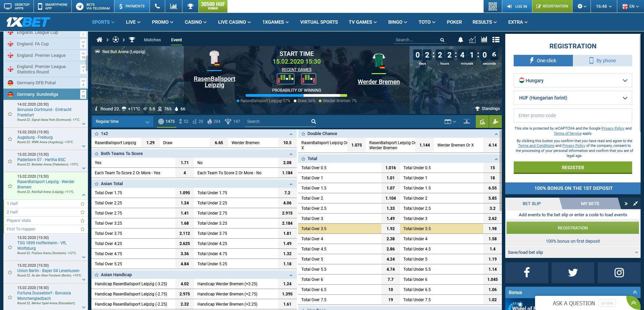The height and width of the screenshot is (310, 644).
Task: Open the Germany. Bundesliga league row
Action: tap(45, 94)
